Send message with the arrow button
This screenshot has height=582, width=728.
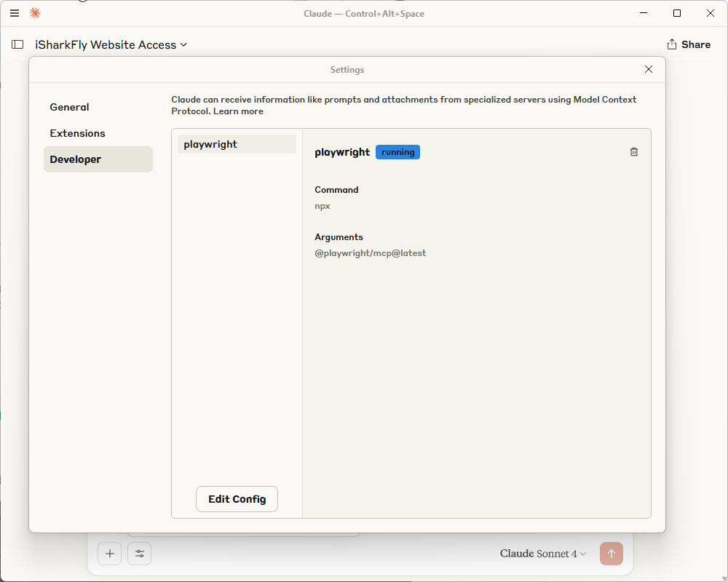[611, 553]
